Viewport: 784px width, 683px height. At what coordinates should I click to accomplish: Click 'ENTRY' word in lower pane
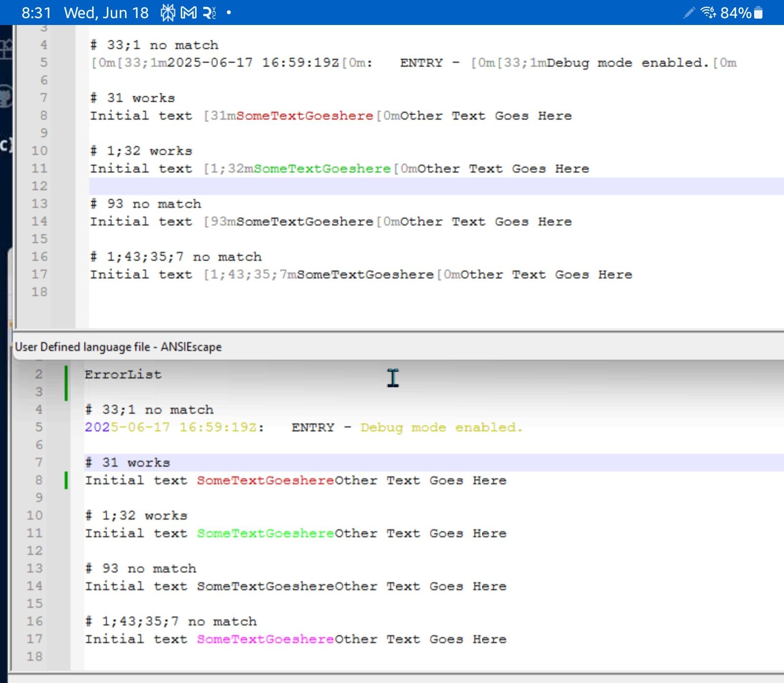click(x=313, y=428)
